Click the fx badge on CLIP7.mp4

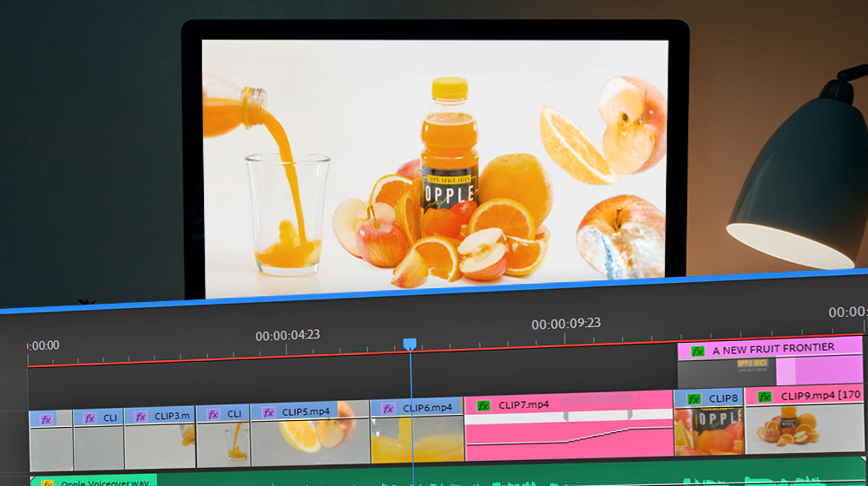[x=483, y=406]
